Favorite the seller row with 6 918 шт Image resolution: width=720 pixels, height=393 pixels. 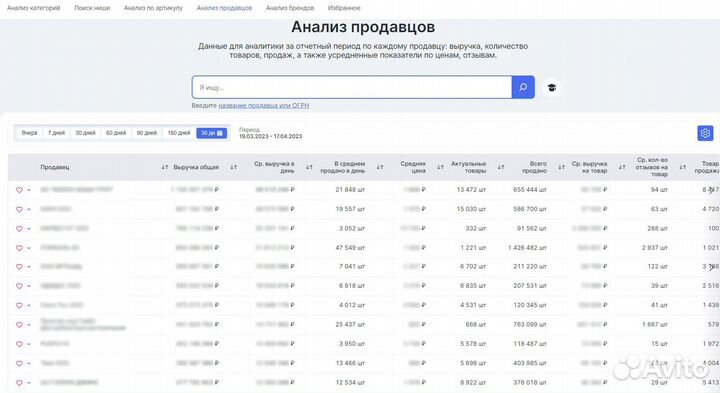pyautogui.click(x=19, y=286)
